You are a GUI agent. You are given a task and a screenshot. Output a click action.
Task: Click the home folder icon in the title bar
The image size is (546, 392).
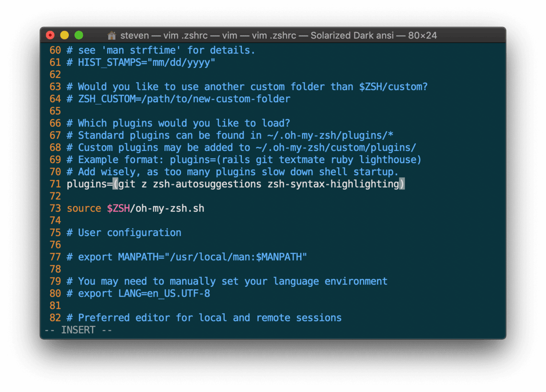tap(112, 36)
